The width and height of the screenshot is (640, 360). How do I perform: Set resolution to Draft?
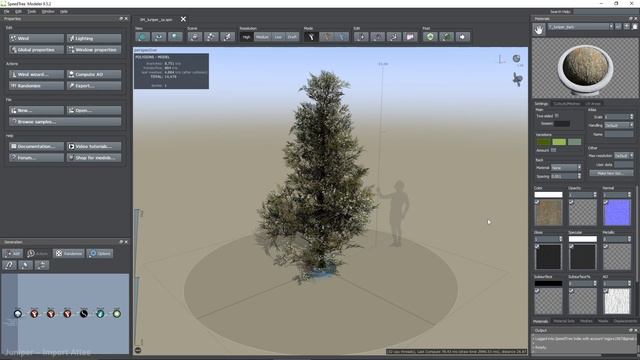pyautogui.click(x=292, y=37)
